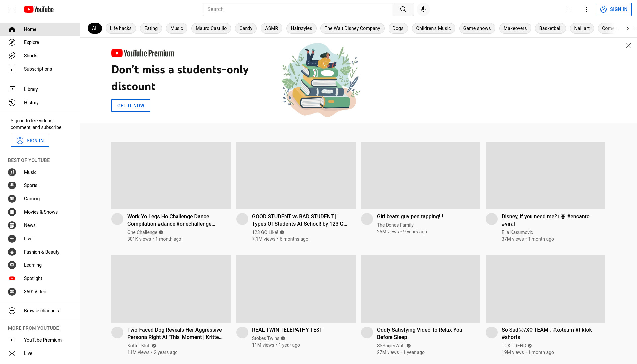Open Sports under Best of YouTube

pyautogui.click(x=40, y=185)
